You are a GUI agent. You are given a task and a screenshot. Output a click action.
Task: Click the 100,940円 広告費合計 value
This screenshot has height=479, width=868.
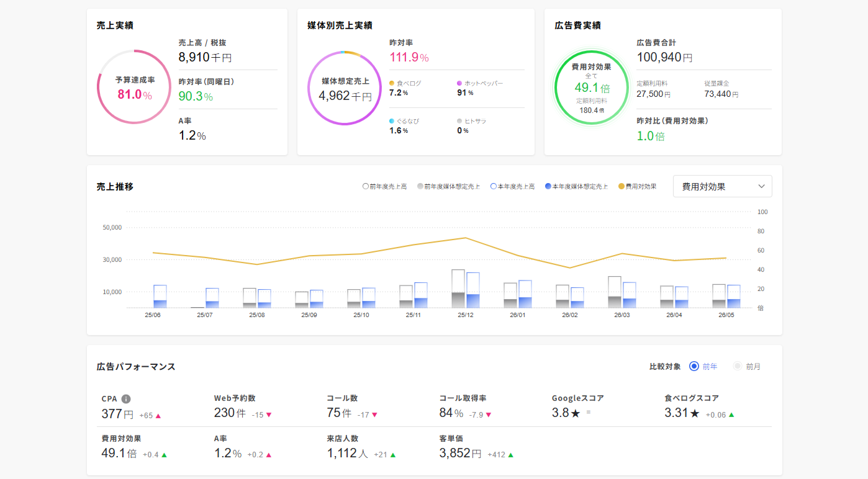(x=664, y=58)
